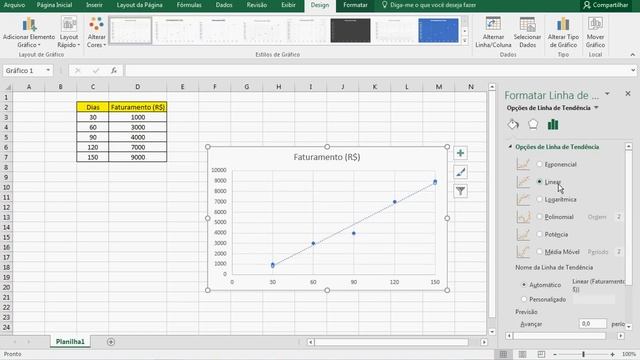
Task: Switch to Page Layout view icon
Action: tap(522, 354)
